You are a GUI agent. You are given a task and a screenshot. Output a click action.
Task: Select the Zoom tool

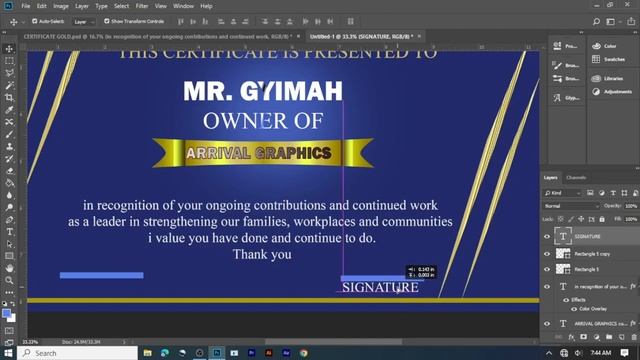9,280
